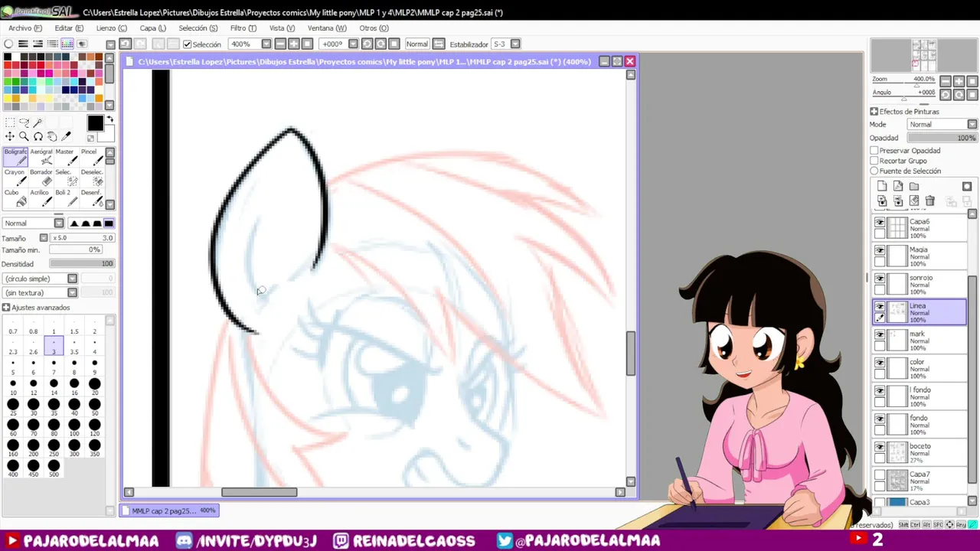Click the canvas horizontal scrollbar thumb

coord(260,492)
